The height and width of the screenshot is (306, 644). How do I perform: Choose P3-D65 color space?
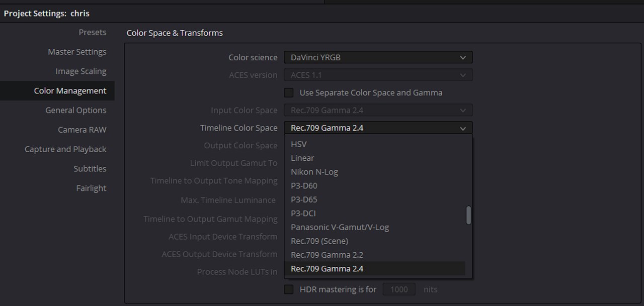(375, 199)
